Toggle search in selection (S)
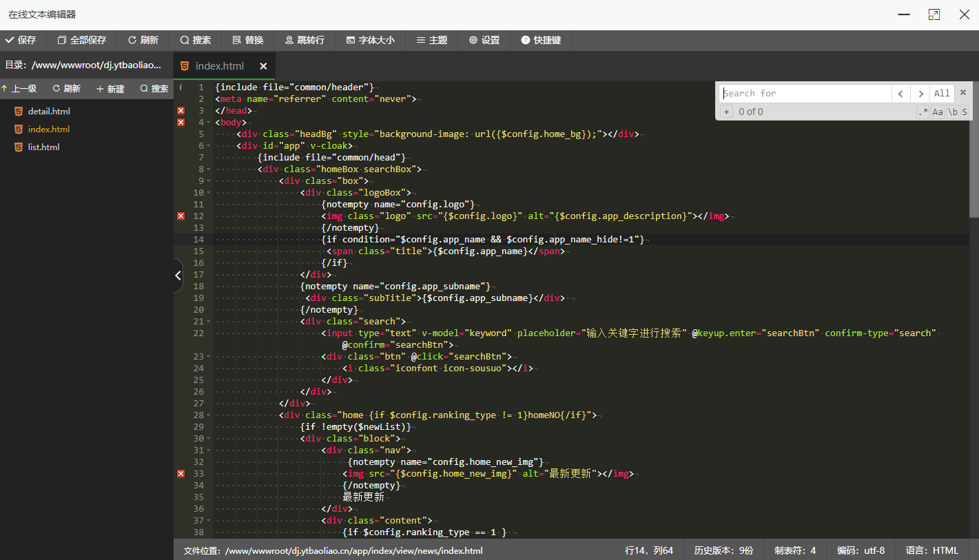The height and width of the screenshot is (560, 979). (x=965, y=112)
